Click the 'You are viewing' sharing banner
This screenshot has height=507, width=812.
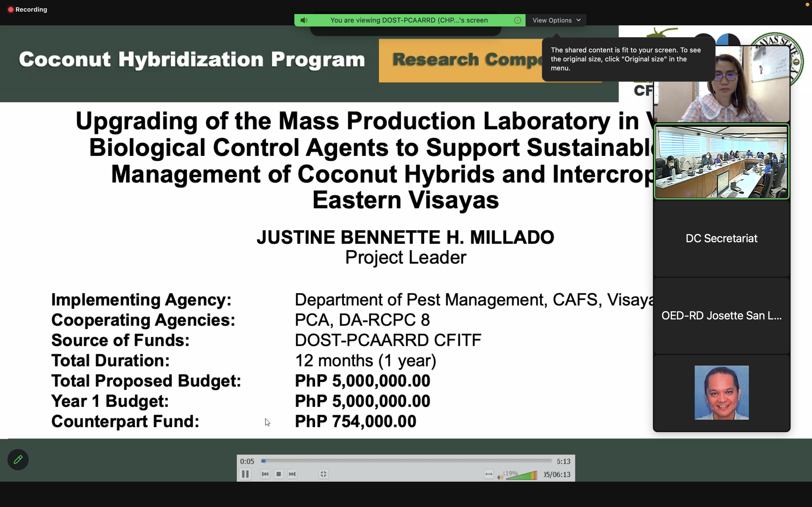pos(409,20)
